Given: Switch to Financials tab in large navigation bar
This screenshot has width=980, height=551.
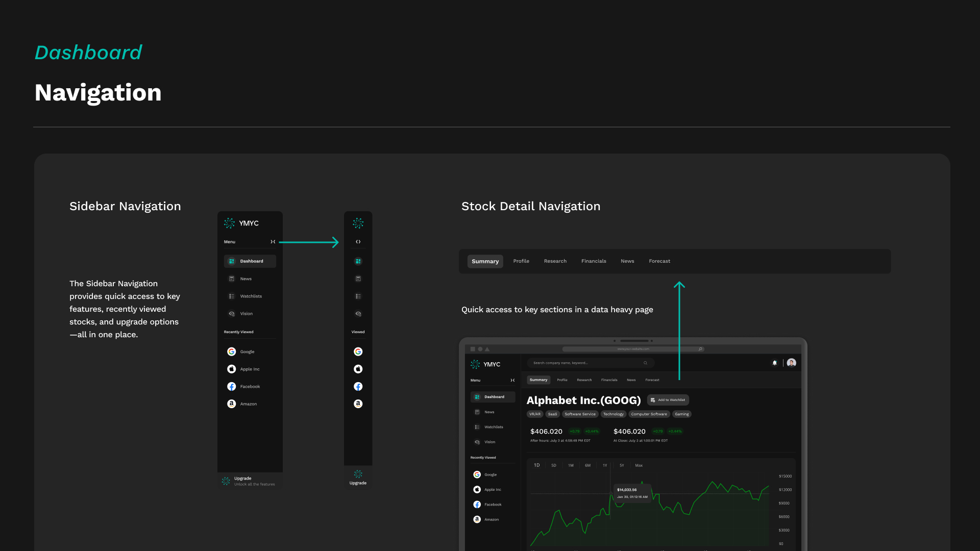Looking at the screenshot, I should (x=594, y=261).
